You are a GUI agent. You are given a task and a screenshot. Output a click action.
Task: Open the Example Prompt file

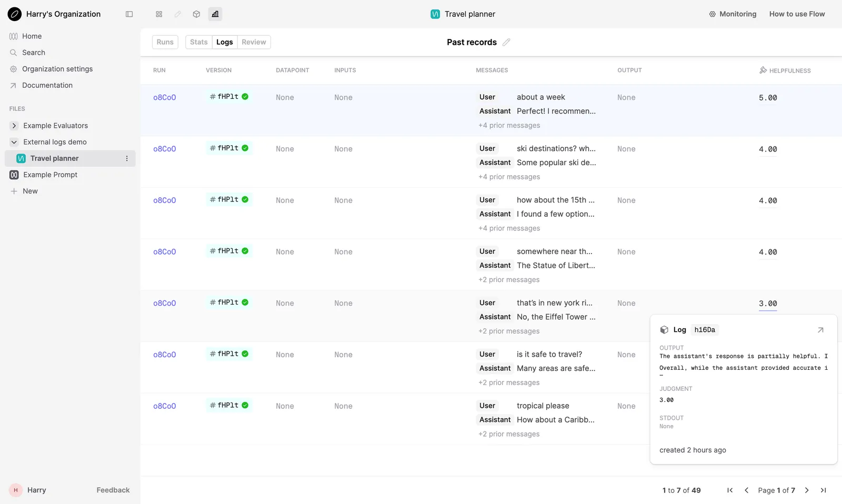[50, 175]
